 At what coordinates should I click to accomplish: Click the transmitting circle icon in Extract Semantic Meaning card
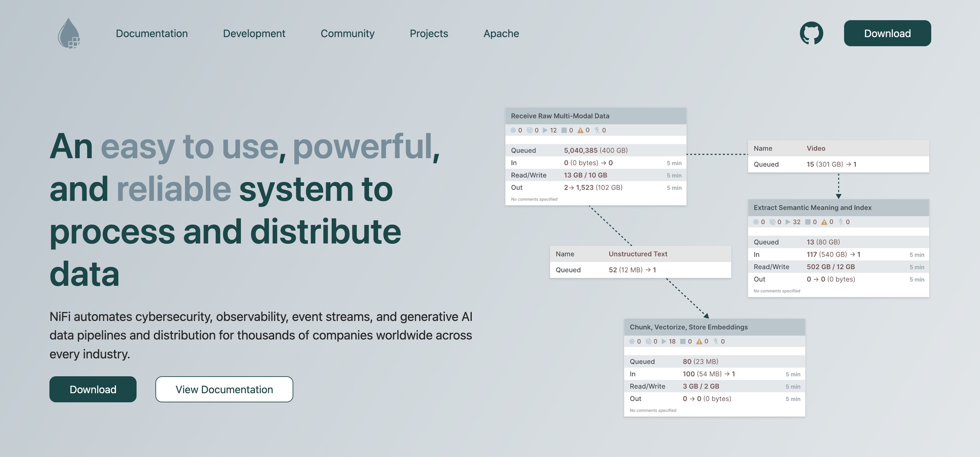point(756,222)
